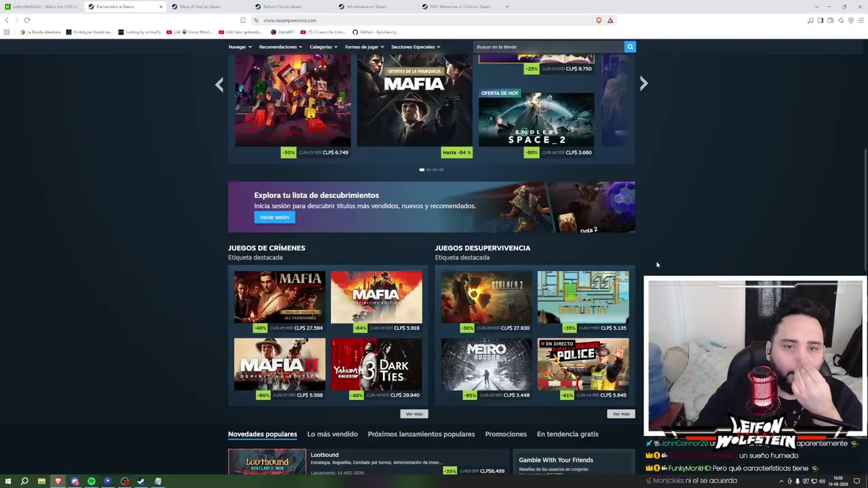Open the Windows Start menu
The height and width of the screenshot is (488, 868).
pos(7,481)
